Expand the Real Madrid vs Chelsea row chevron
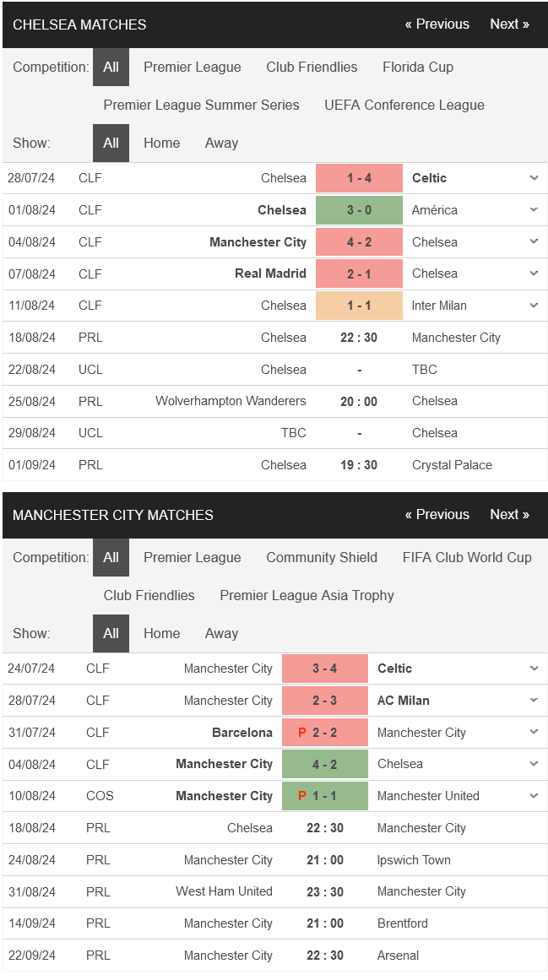This screenshot has width=548, height=980. coord(534,273)
